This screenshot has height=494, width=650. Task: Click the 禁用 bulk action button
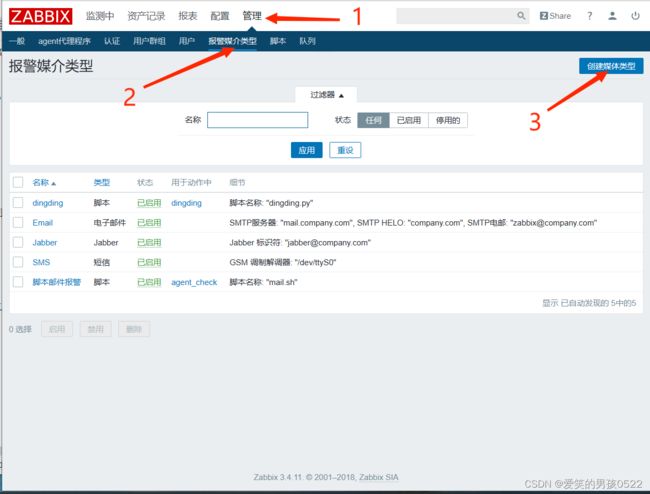point(95,329)
